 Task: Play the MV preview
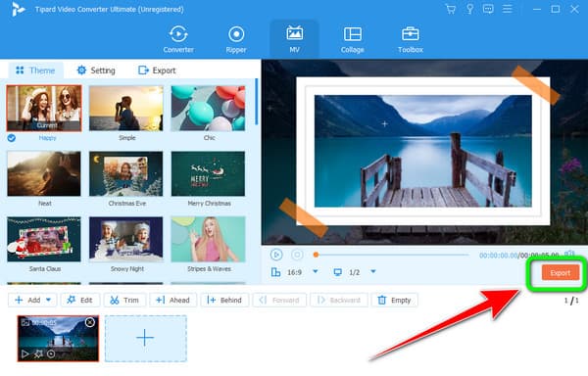pos(276,255)
